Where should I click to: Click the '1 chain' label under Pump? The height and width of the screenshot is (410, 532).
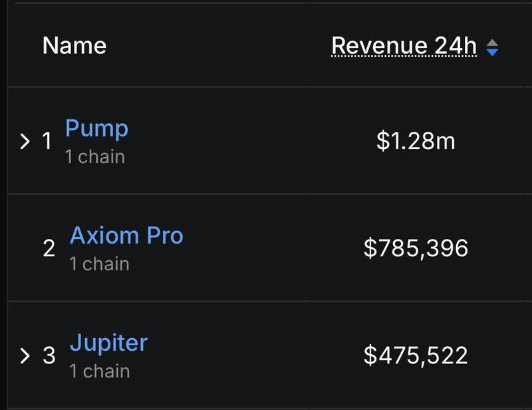pyautogui.click(x=94, y=157)
